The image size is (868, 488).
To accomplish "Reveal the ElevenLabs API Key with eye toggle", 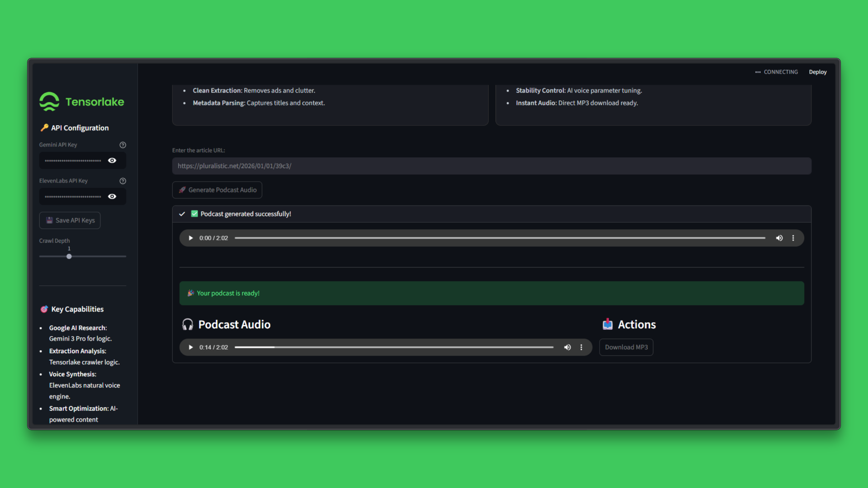I will (x=112, y=197).
